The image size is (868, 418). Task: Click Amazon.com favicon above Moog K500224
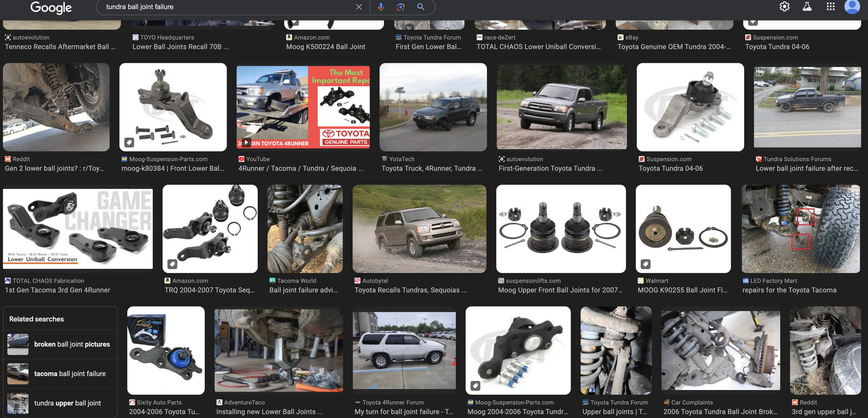tap(289, 37)
